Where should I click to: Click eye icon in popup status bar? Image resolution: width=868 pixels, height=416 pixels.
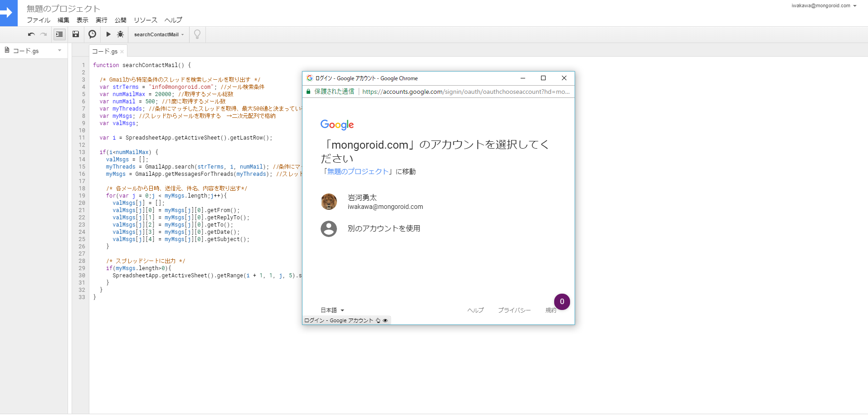pos(385,320)
